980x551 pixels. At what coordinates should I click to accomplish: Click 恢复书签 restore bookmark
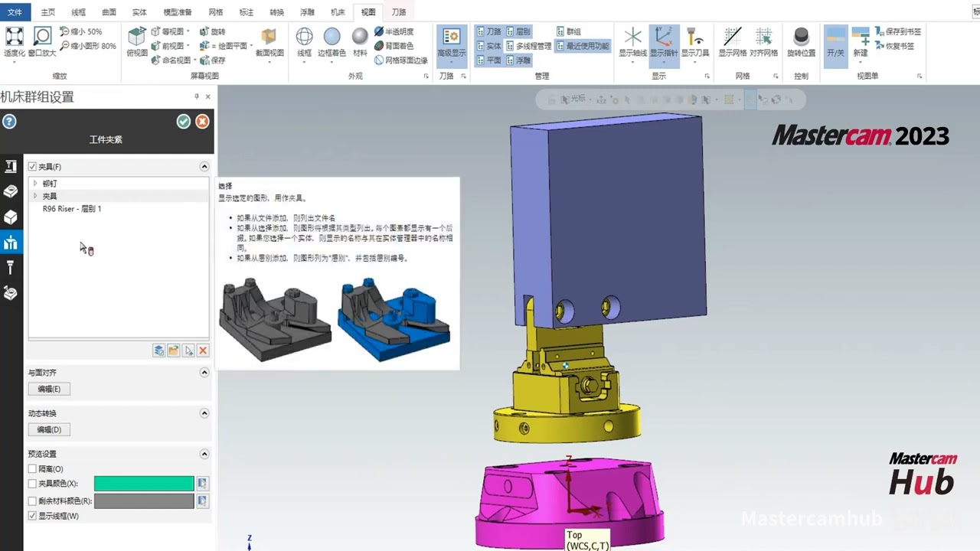[x=893, y=46]
